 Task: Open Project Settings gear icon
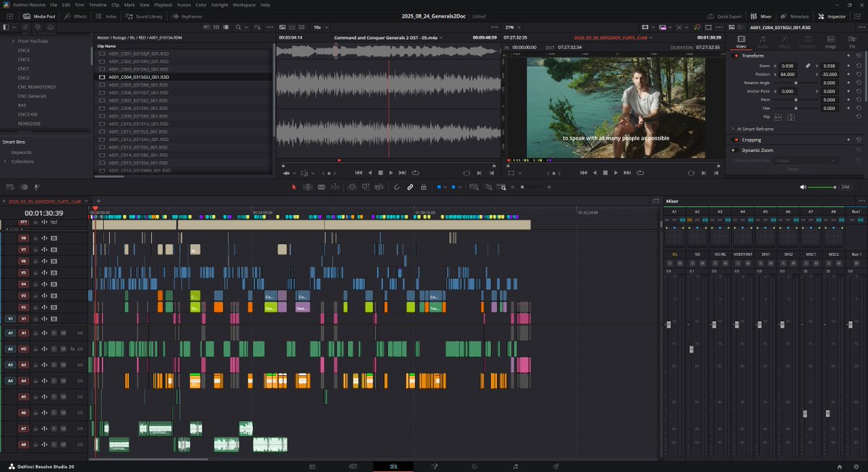(x=855, y=466)
